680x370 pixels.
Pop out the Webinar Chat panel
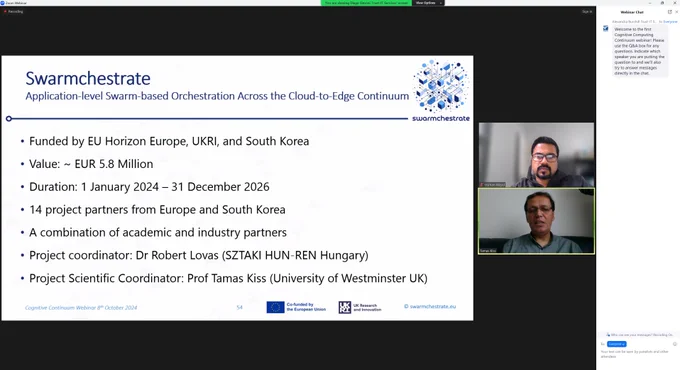point(670,12)
